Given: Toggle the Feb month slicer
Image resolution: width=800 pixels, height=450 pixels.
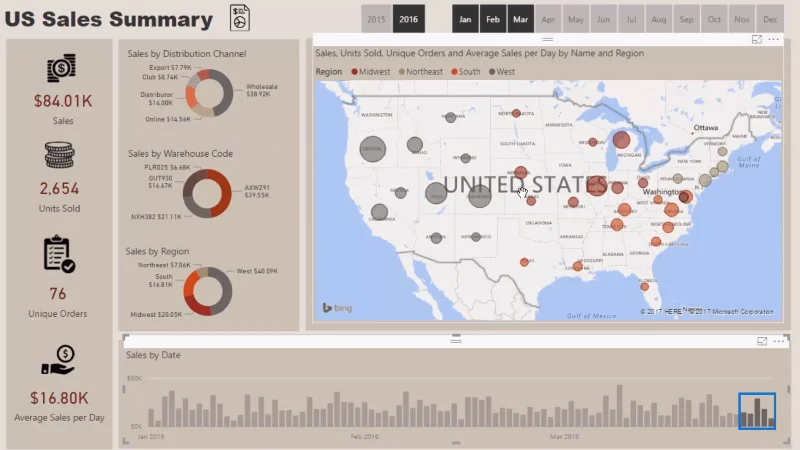Looking at the screenshot, I should [x=493, y=19].
